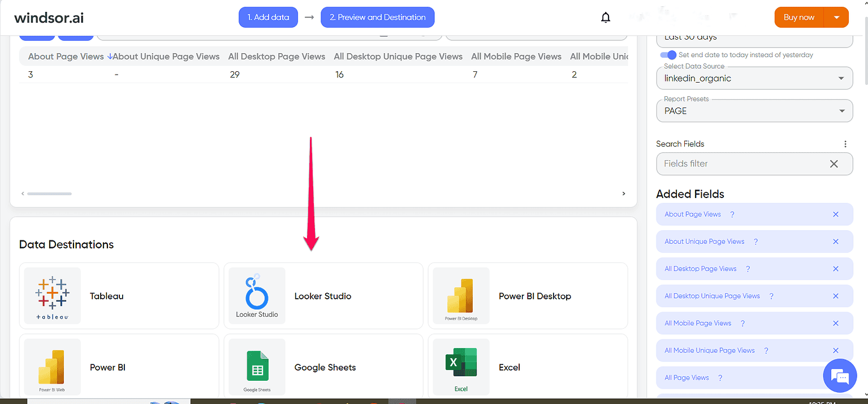Select the Power BI Desktop destination icon
Image resolution: width=868 pixels, height=404 pixels.
pos(461,296)
